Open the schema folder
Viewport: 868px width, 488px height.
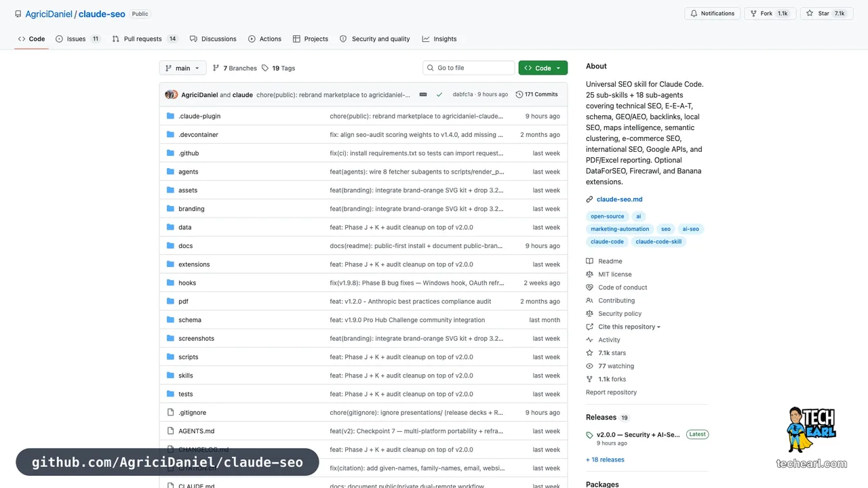[x=190, y=320]
